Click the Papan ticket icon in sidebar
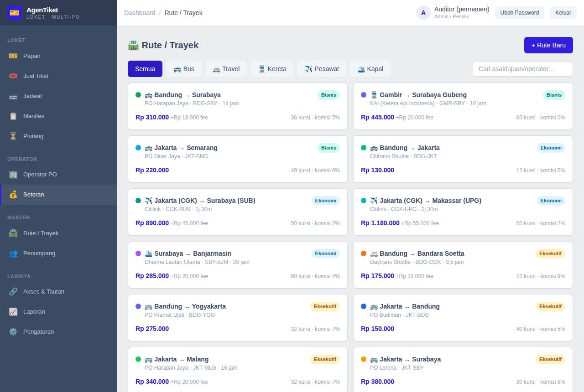The width and height of the screenshot is (584, 392). point(13,56)
